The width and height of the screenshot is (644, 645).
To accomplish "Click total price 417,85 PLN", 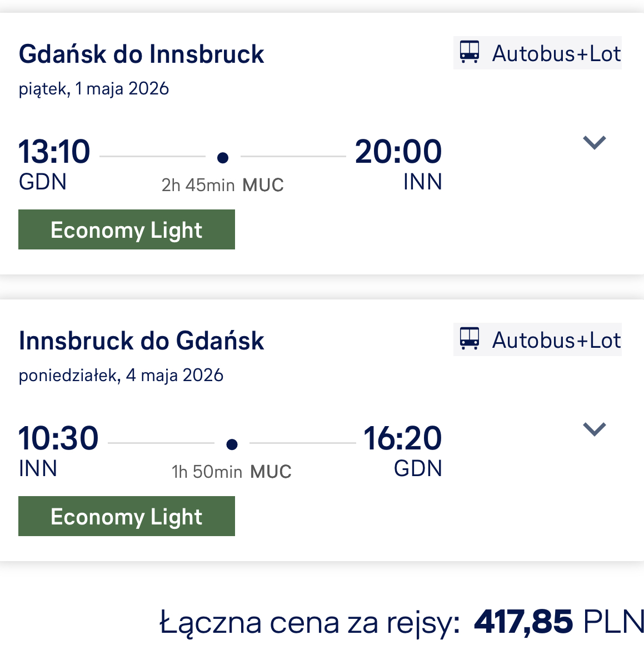I will click(x=559, y=622).
